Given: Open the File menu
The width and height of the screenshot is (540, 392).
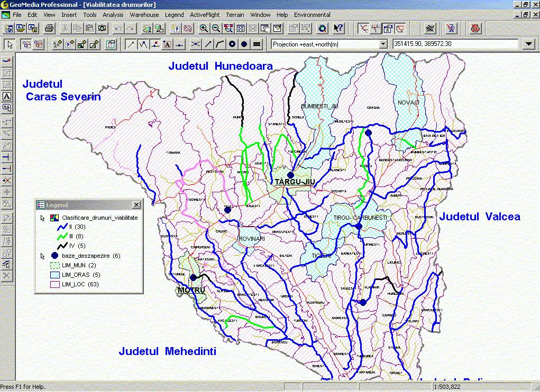Looking at the screenshot, I should coord(17,15).
